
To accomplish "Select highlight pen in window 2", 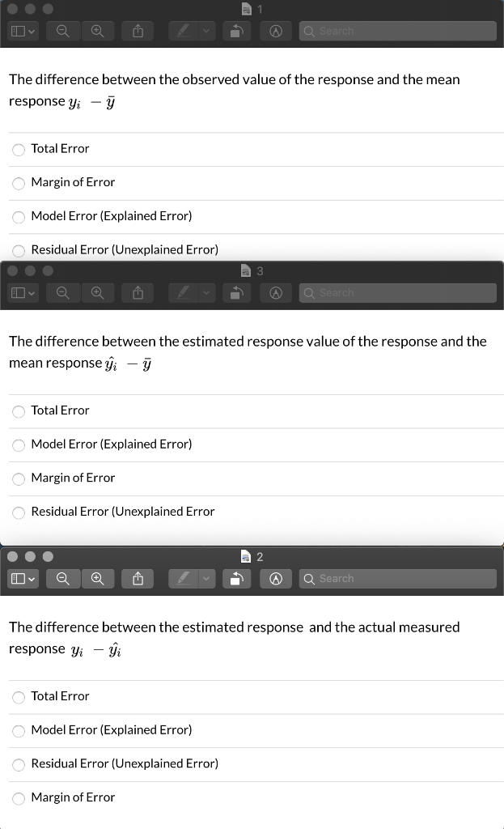I will 183,579.
